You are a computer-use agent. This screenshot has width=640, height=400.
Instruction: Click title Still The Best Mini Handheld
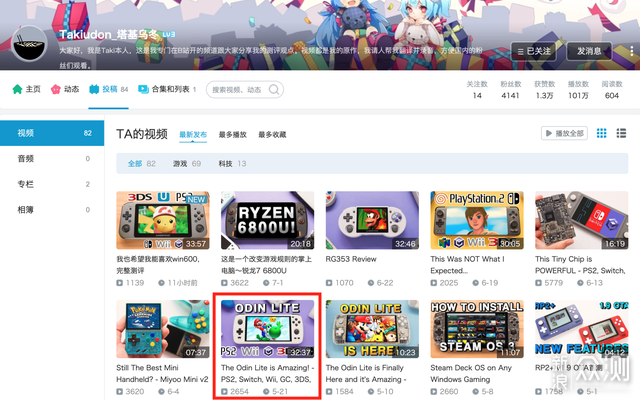click(x=162, y=373)
